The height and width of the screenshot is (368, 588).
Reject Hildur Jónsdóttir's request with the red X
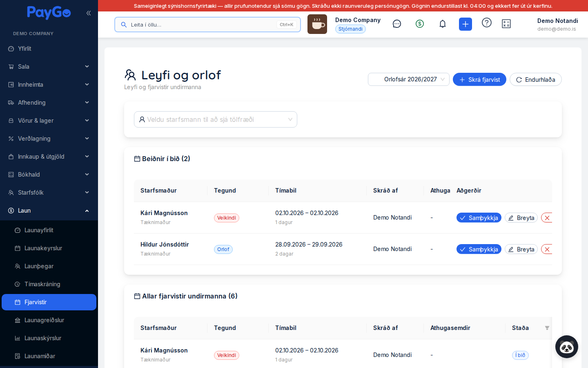(x=547, y=249)
